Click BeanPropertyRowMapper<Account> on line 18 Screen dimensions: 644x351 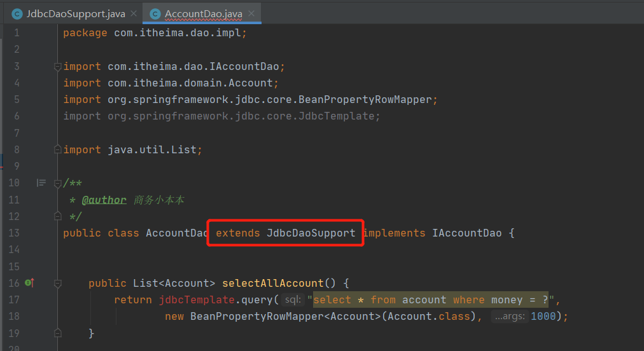286,317
